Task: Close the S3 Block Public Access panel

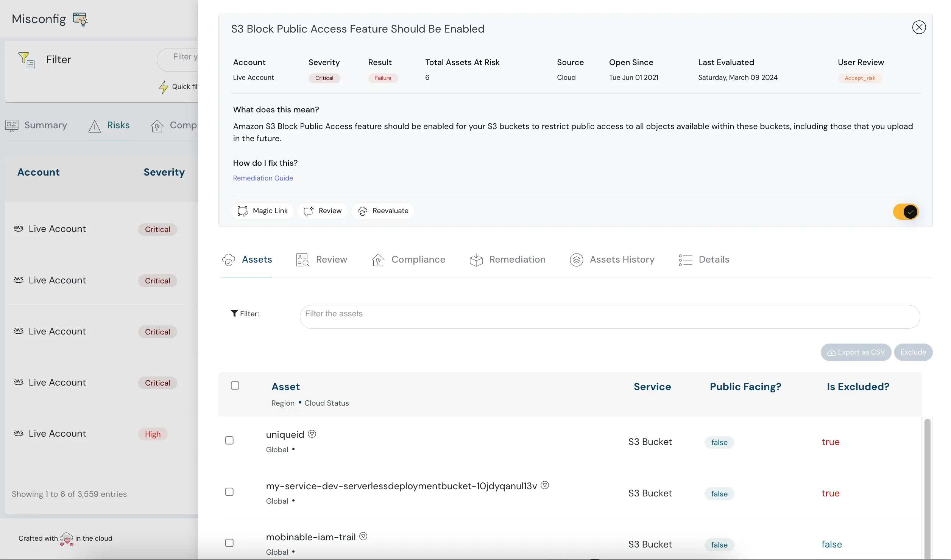Action: point(918,28)
